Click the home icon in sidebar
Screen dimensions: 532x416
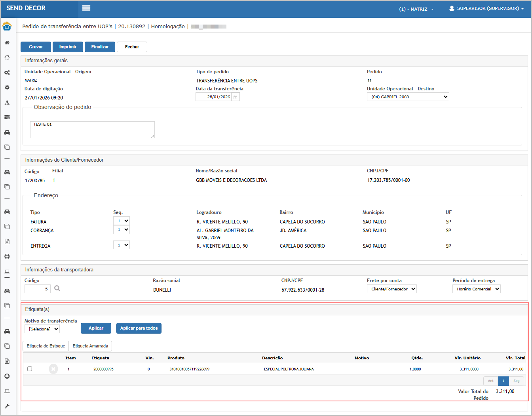point(7,42)
